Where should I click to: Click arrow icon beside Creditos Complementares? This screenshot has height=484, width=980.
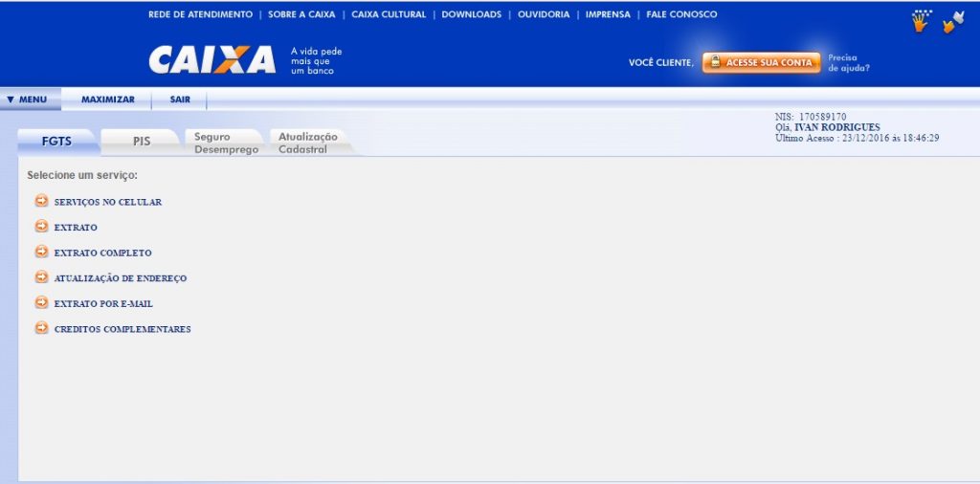[x=41, y=328]
